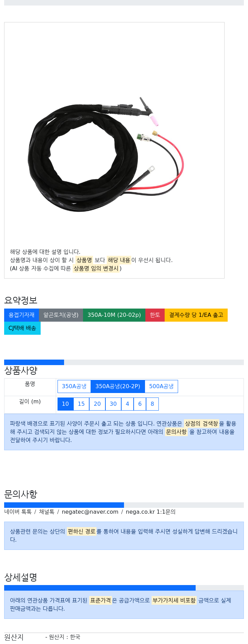
Task: Click the 한토 red brand tag
Action: [x=155, y=315]
